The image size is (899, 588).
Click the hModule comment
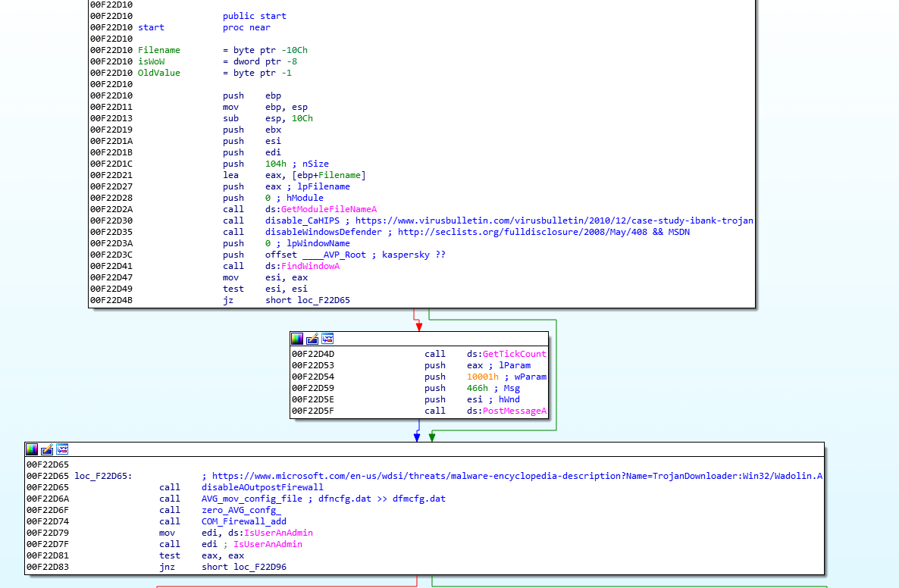click(305, 198)
